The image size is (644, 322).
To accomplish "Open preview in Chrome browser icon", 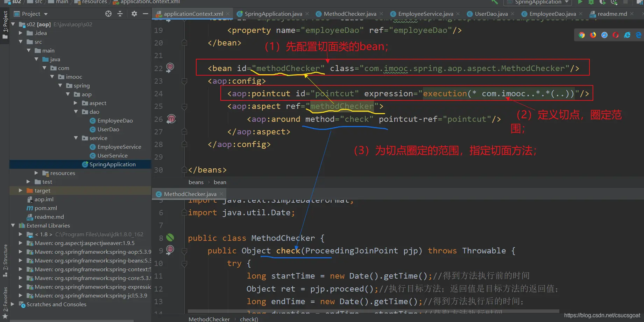I will (x=582, y=35).
